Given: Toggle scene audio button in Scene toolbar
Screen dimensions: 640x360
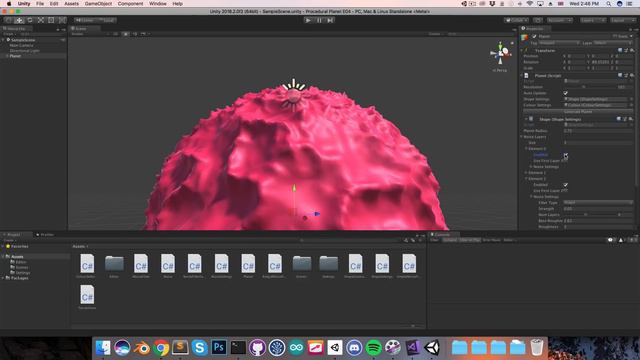Looking at the screenshot, I should pyautogui.click(x=135, y=34).
